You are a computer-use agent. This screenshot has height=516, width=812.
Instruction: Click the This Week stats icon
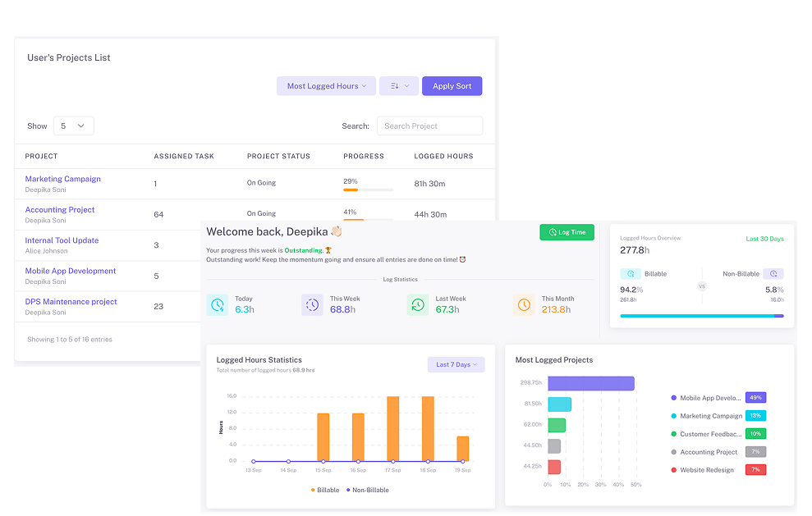[313, 304]
